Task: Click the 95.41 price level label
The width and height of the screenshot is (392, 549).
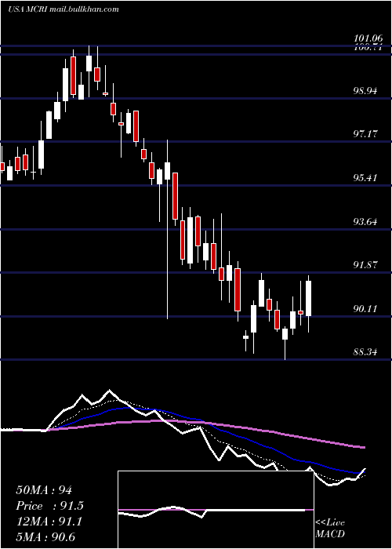Action: [x=365, y=177]
